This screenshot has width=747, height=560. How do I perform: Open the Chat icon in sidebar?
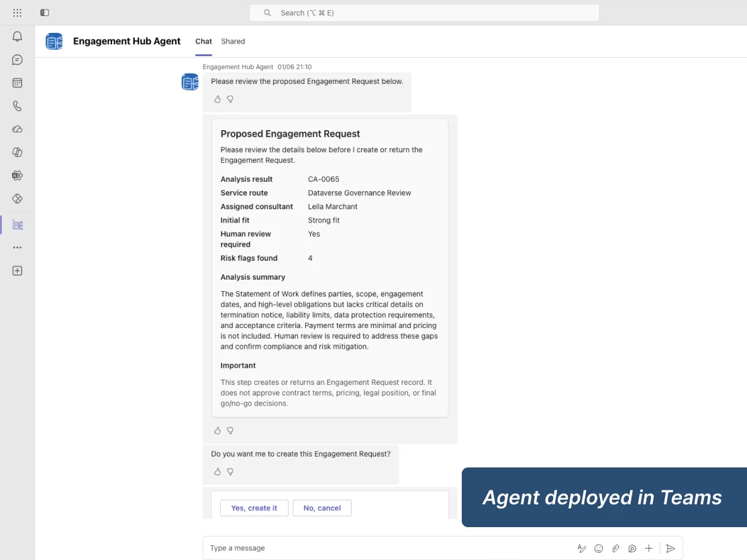tap(17, 60)
